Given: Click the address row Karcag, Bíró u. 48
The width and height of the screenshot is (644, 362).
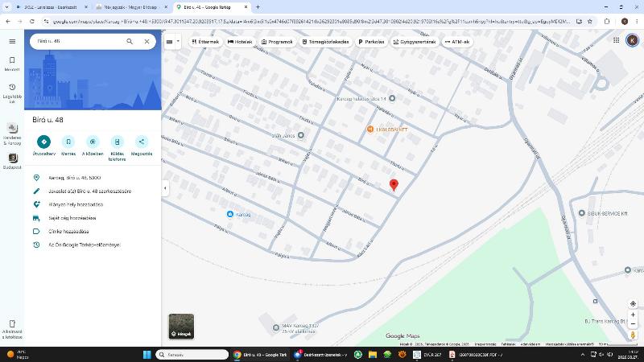Looking at the screenshot, I should click(x=93, y=178).
